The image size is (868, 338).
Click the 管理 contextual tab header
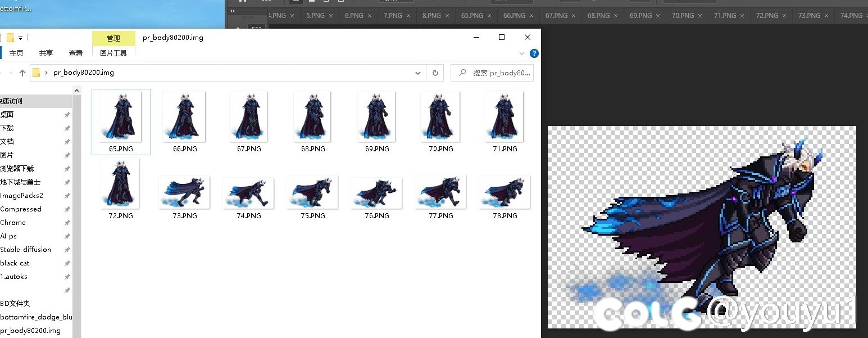point(113,38)
